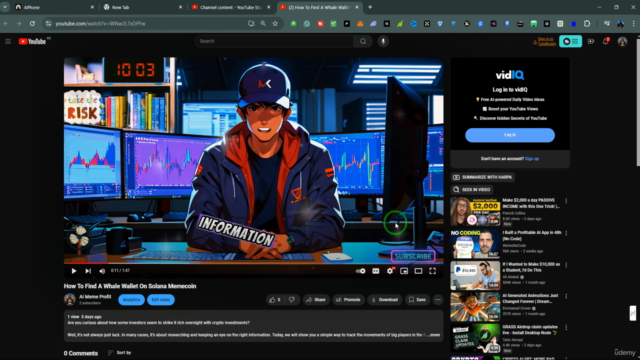Enter full screen mode
Screen dimensions: 640x360
[432, 271]
